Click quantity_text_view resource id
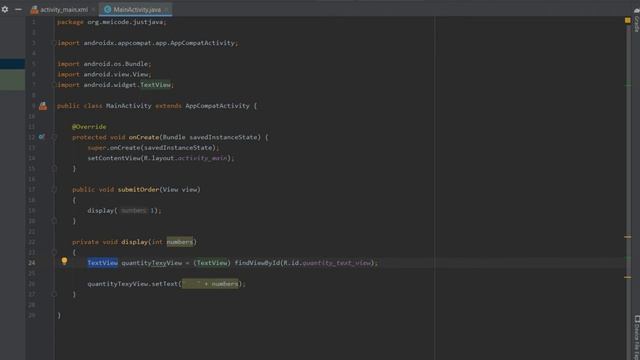 tap(337, 263)
